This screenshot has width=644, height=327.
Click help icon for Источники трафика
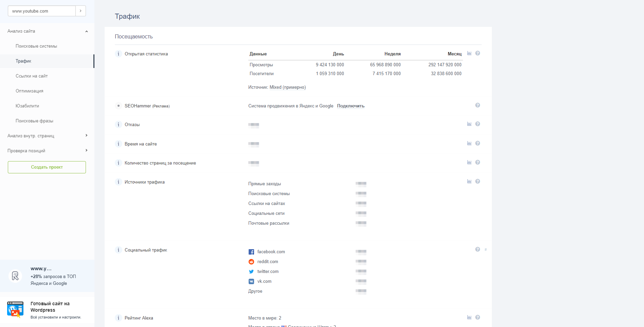tap(478, 182)
